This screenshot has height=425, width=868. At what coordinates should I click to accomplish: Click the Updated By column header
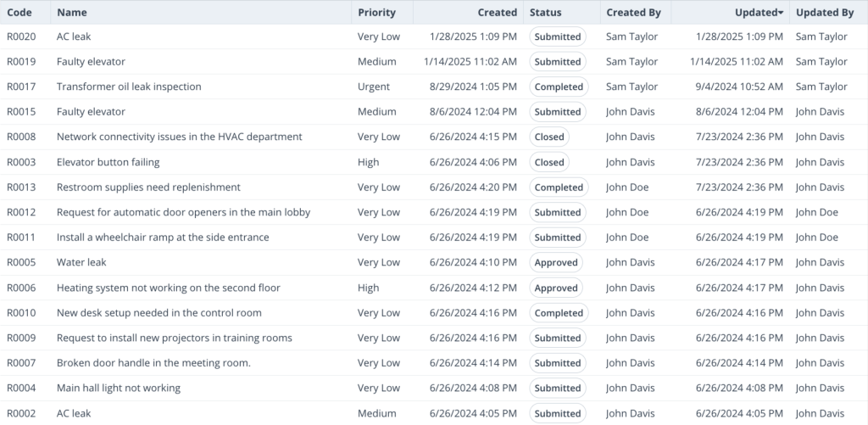click(x=824, y=13)
